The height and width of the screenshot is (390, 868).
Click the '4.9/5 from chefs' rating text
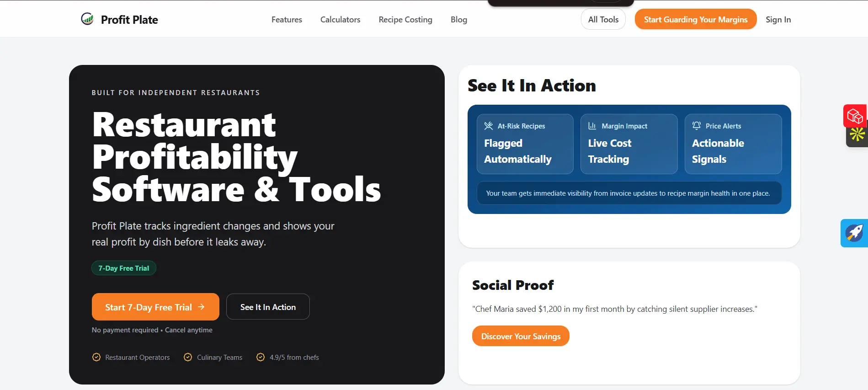(294, 358)
